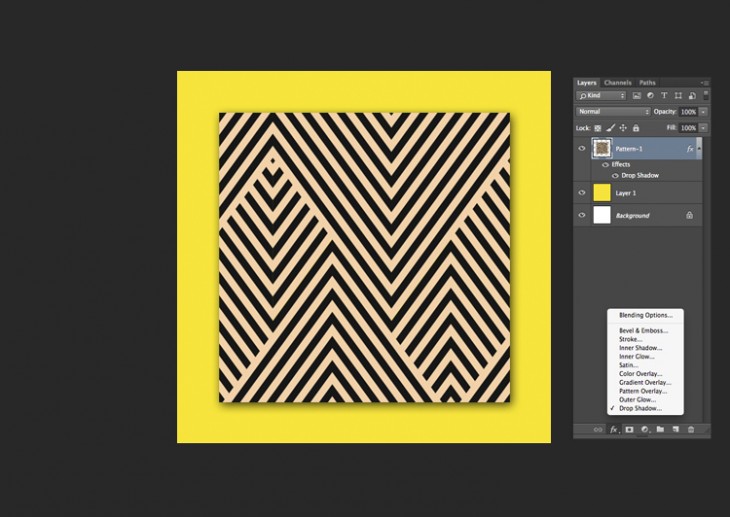
Task: Click the Pattern-1 layer thumbnail
Action: tap(602, 149)
